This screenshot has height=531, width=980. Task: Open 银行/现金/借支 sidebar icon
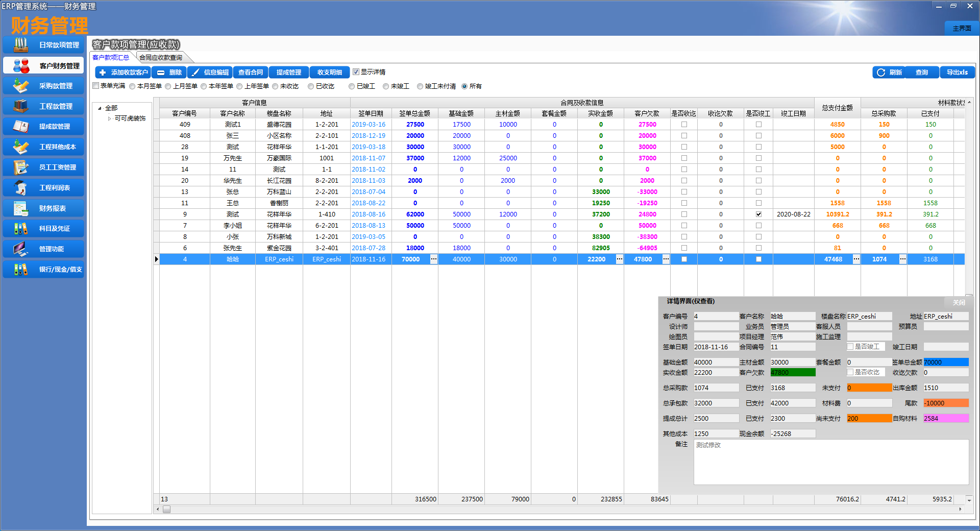coord(20,269)
